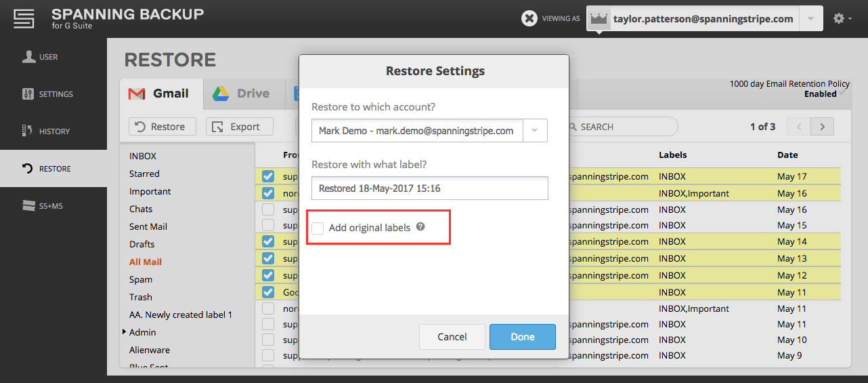868x383 pixels.
Task: Select the Gmail tab
Action: 160,94
